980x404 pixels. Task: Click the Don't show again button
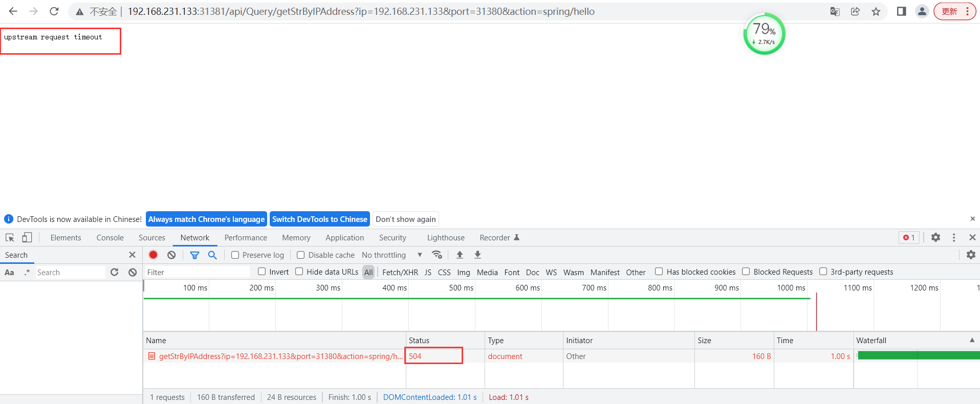tap(405, 219)
